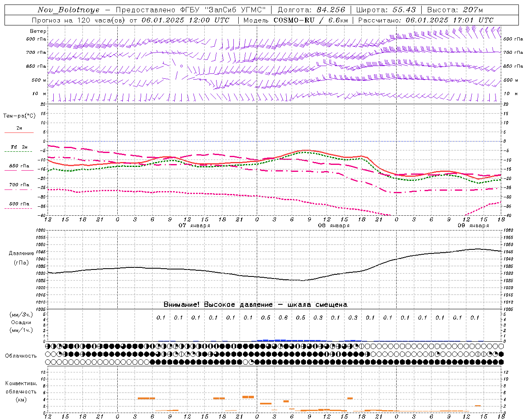Viewport: 525px width, 420px height.
Task: Click the date label 07 января
Action: (x=194, y=225)
